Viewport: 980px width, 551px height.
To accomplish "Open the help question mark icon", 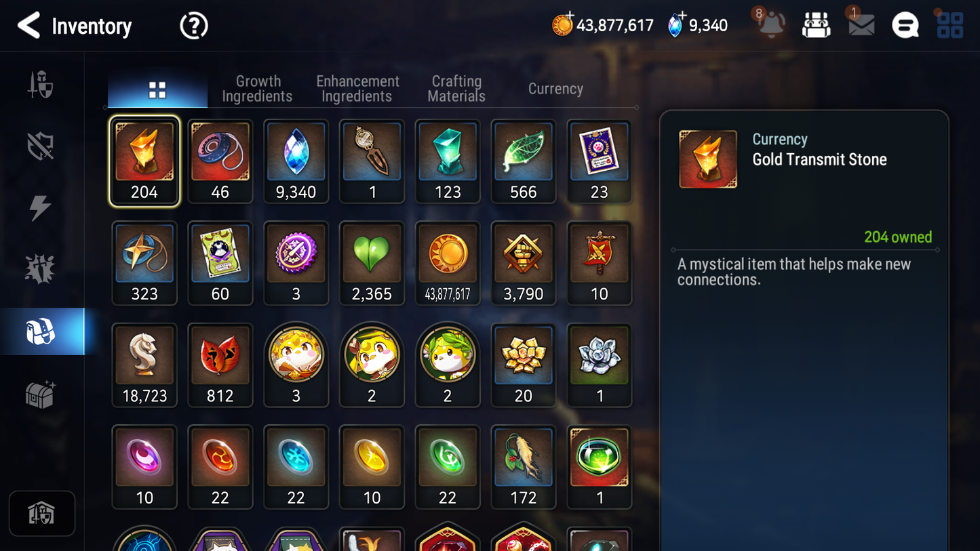I will point(193,26).
